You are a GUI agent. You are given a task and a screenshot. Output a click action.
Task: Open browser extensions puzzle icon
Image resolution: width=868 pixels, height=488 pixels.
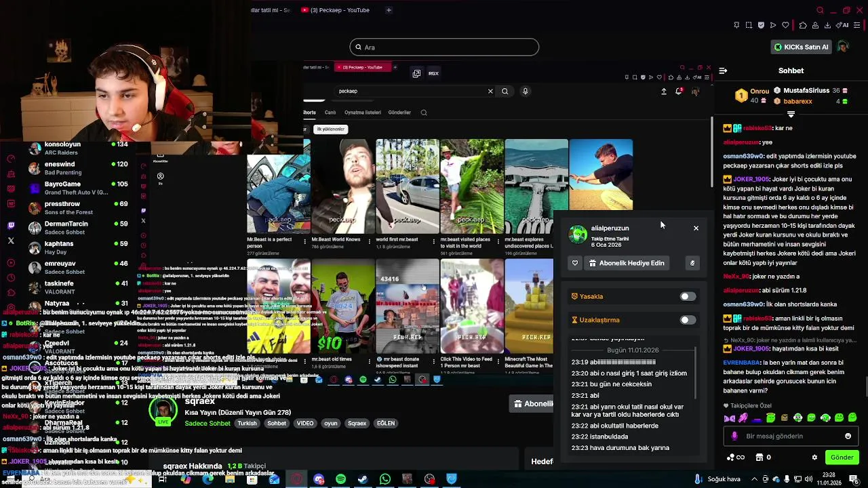point(803,25)
